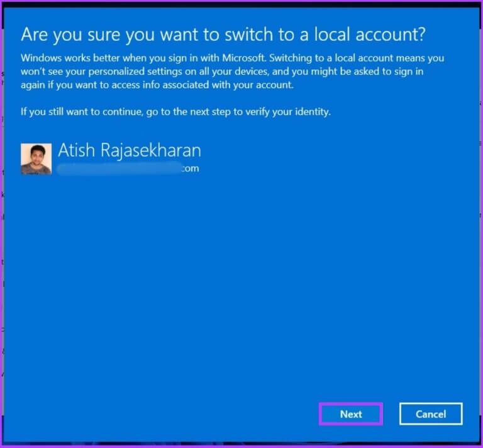The image size is (483, 448).
Task: Click the heading about switching to a local account
Action: pyautogui.click(x=223, y=35)
